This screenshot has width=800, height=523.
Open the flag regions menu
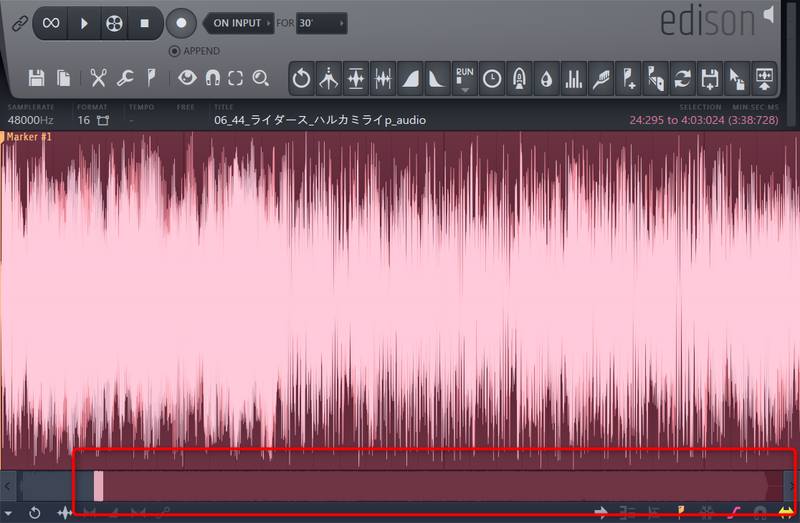(x=151, y=78)
